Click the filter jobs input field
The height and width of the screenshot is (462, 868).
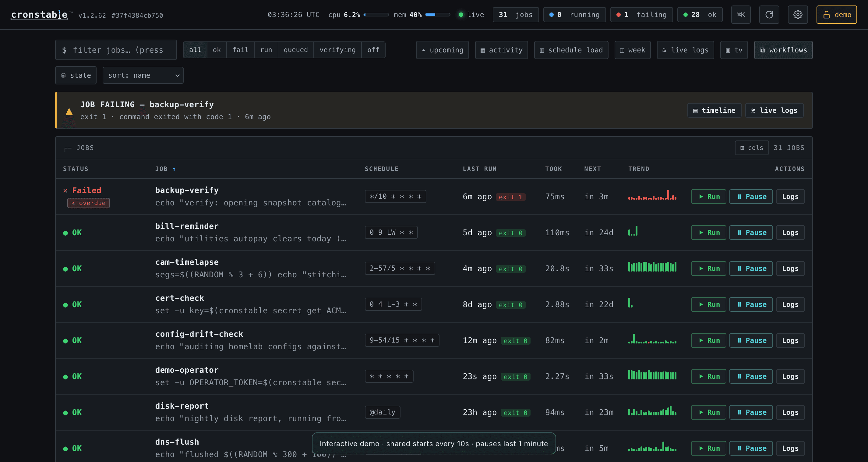pyautogui.click(x=116, y=50)
